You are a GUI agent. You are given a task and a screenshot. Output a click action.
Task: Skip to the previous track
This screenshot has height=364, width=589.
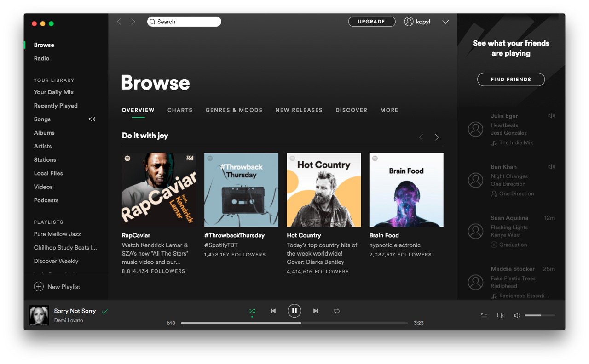click(273, 311)
